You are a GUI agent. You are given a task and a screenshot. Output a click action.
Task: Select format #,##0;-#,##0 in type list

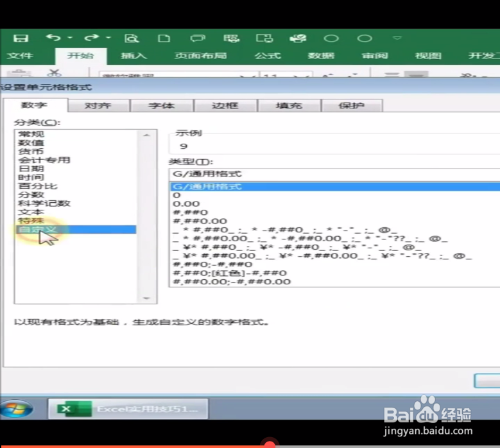click(x=212, y=264)
